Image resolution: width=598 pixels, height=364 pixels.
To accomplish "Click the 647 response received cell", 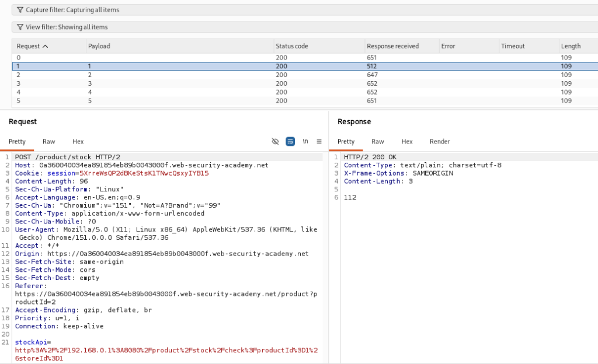I will pyautogui.click(x=372, y=75).
